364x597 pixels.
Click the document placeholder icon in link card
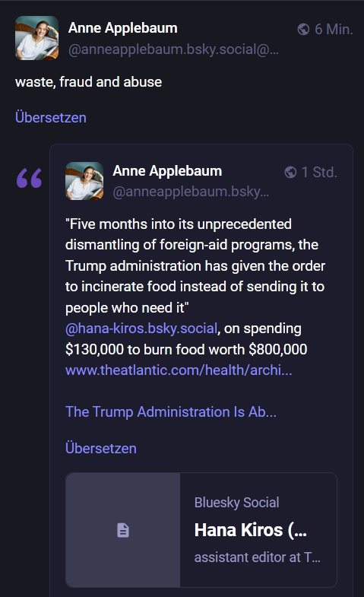(123, 530)
